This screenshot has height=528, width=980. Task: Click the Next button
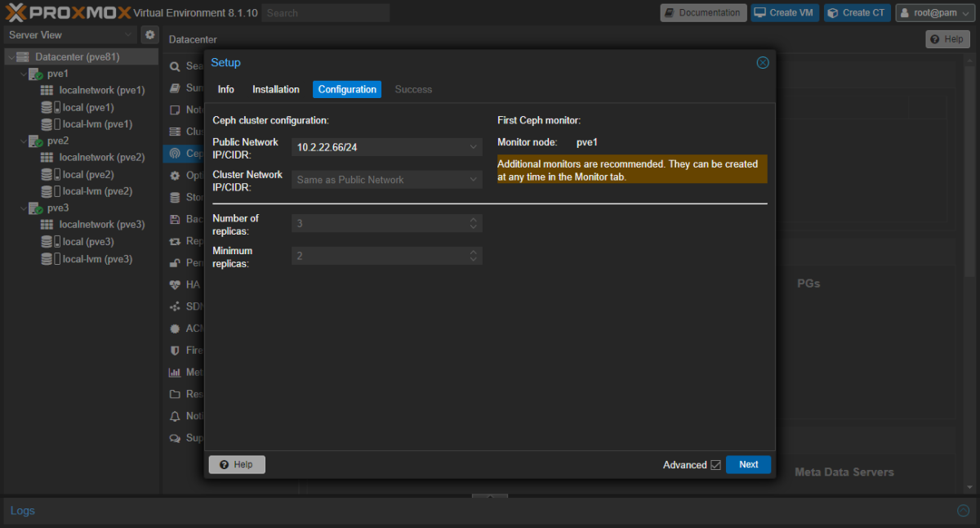click(x=749, y=464)
